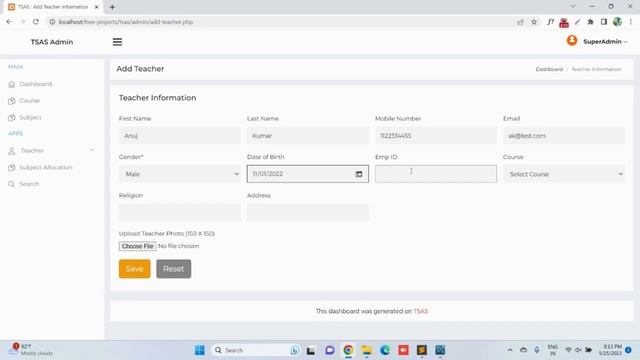Click the share page icon
640x360 pixels.
(x=520, y=22)
